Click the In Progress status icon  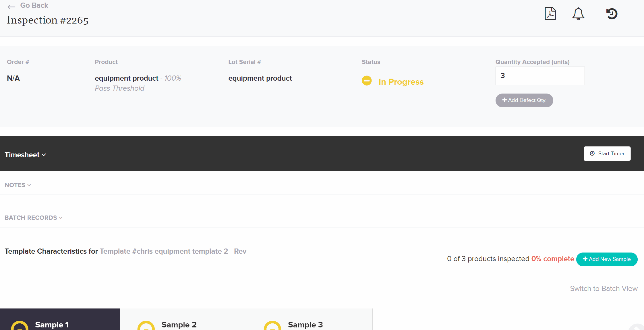[367, 81]
